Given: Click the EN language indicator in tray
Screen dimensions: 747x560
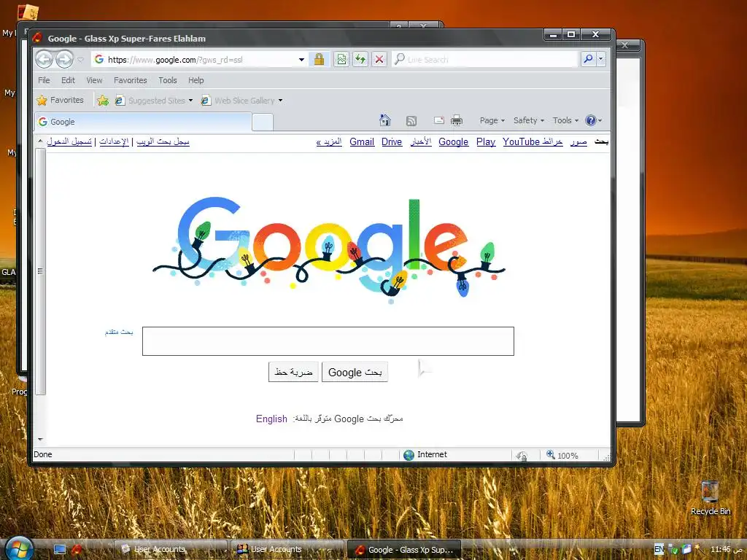Looking at the screenshot, I should tap(659, 549).
